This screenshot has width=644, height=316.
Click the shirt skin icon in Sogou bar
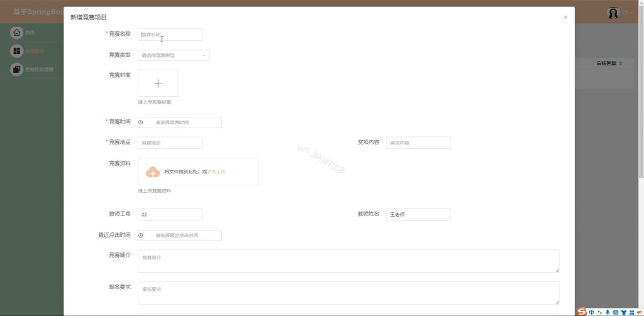pyautogui.click(x=623, y=312)
